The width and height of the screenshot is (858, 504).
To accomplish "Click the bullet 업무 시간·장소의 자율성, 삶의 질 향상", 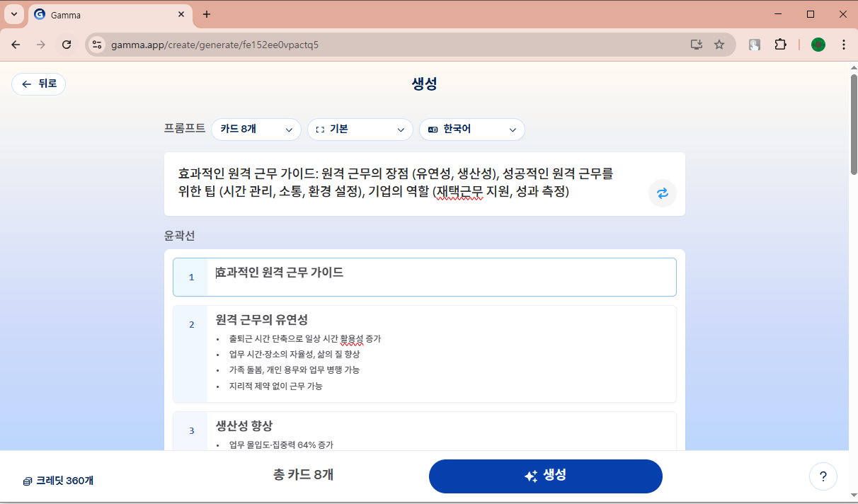I will point(294,355).
